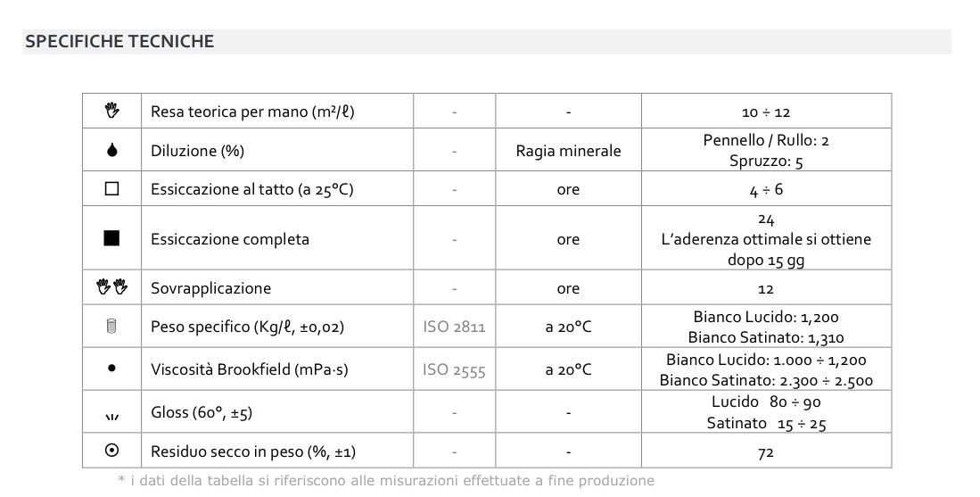Click the double hands Sovrapplicazione icon

(x=111, y=287)
